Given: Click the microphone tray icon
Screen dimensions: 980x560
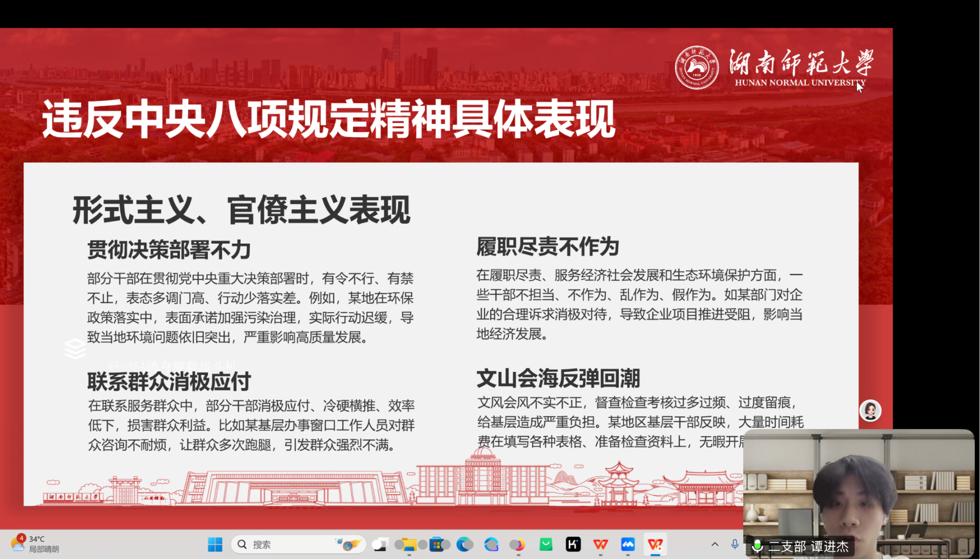Looking at the screenshot, I should [735, 544].
